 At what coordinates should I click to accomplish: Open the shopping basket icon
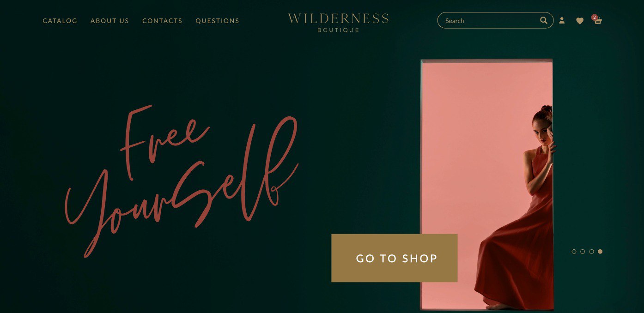(x=598, y=21)
